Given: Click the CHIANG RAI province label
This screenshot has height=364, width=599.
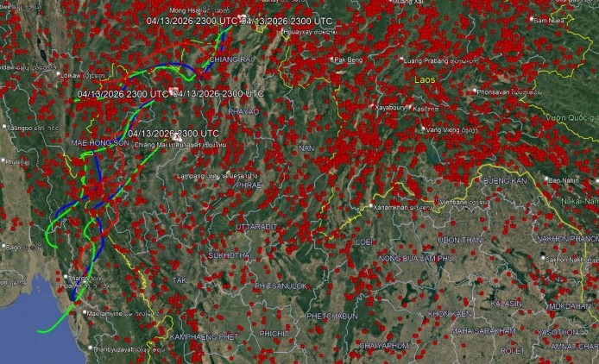Looking at the screenshot, I should point(230,60).
